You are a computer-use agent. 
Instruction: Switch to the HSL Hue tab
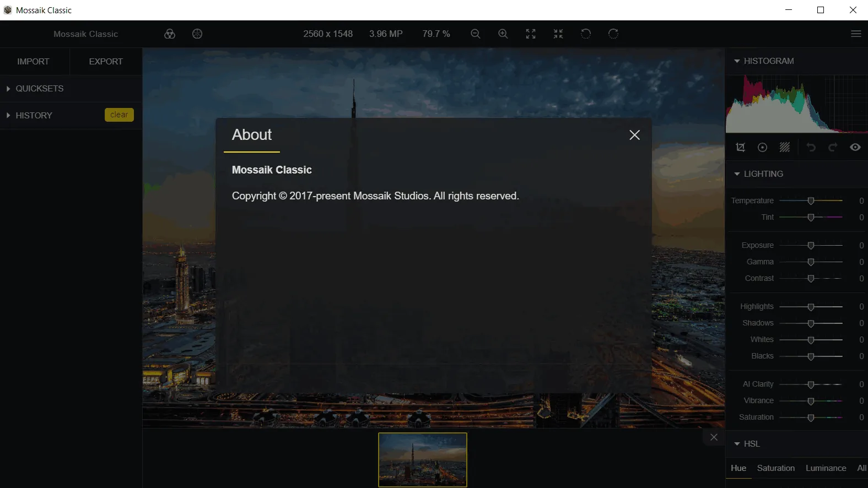(738, 468)
